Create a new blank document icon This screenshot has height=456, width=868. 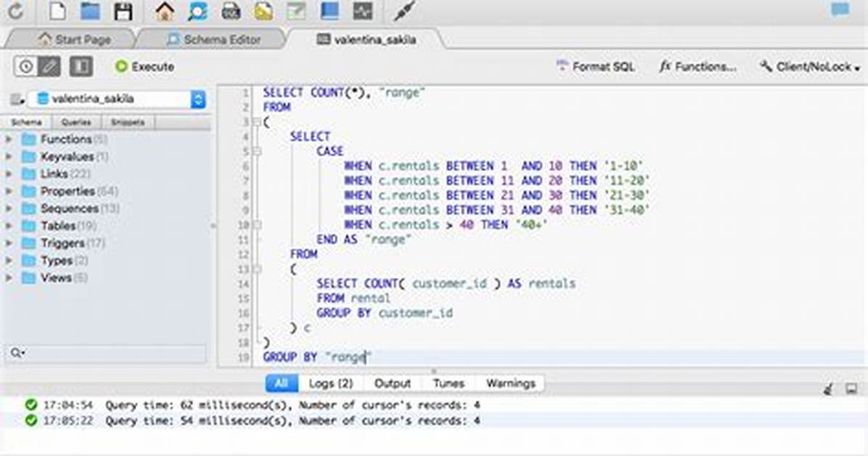57,10
